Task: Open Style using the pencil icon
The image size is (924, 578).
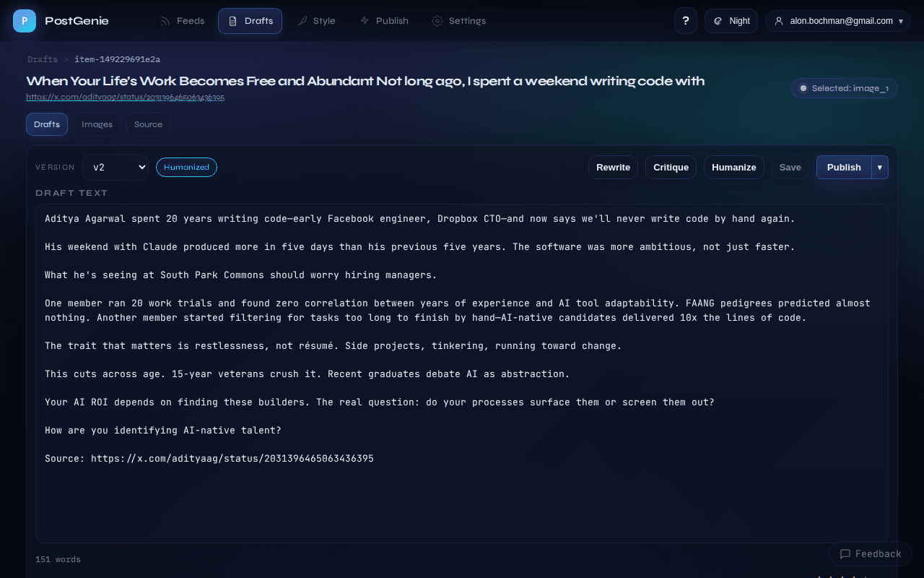Action: click(x=304, y=20)
